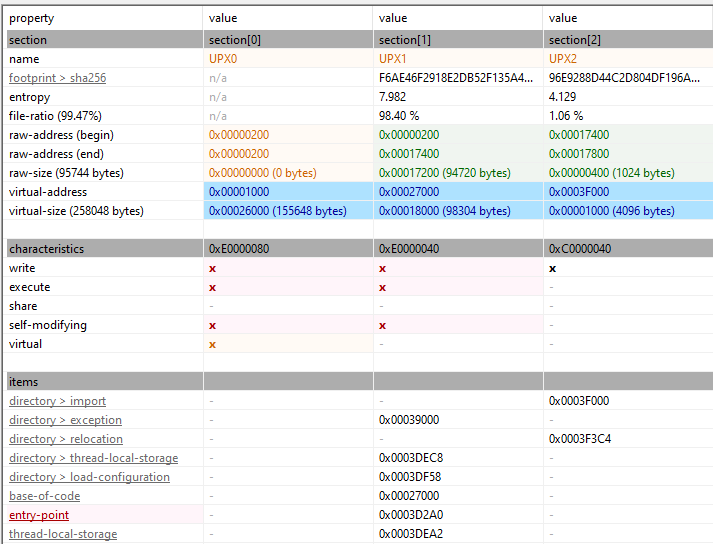This screenshot has width=713, height=544.
Task: Open the directory > thread-local-storage link
Action: click(94, 458)
